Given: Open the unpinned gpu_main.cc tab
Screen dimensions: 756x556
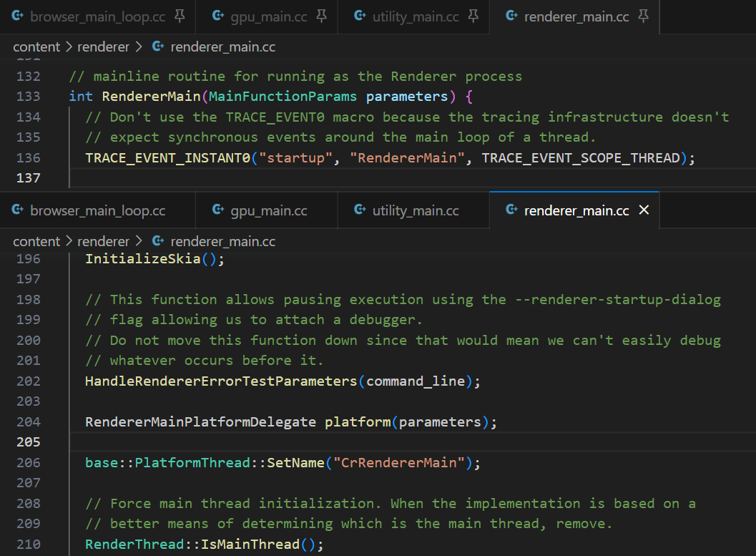Looking at the screenshot, I should tap(268, 210).
